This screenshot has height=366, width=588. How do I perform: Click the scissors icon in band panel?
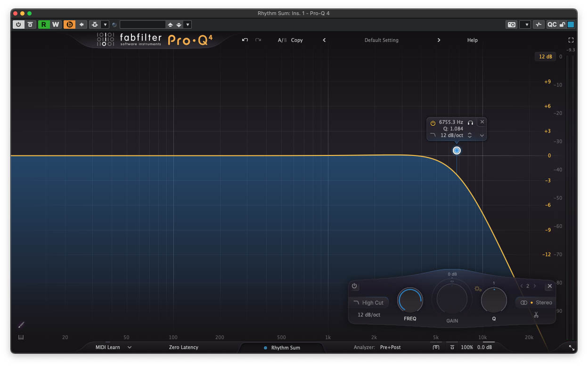pos(536,315)
